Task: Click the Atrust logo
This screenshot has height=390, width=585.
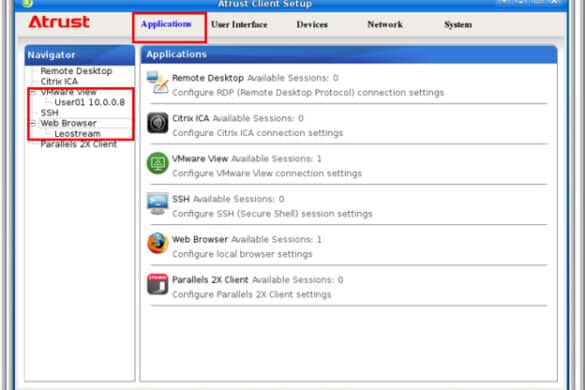Action: [59, 22]
